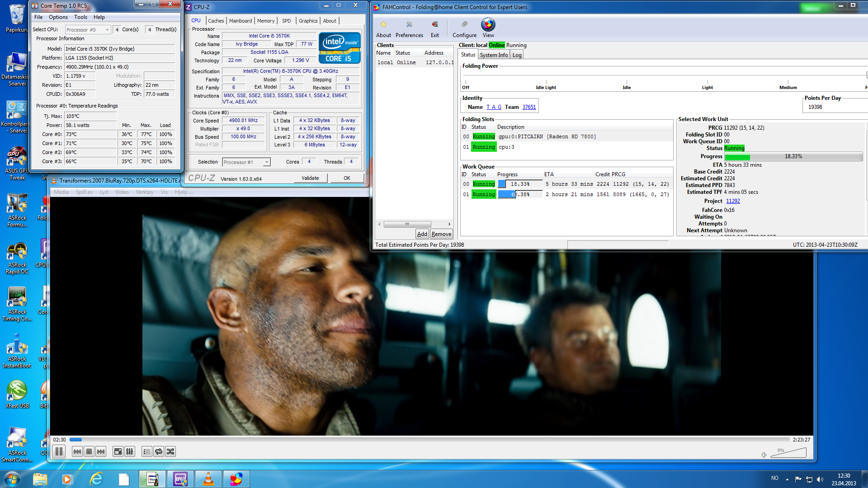This screenshot has width=868, height=488.
Task: Open FAHControl Configure
Action: tap(464, 29)
